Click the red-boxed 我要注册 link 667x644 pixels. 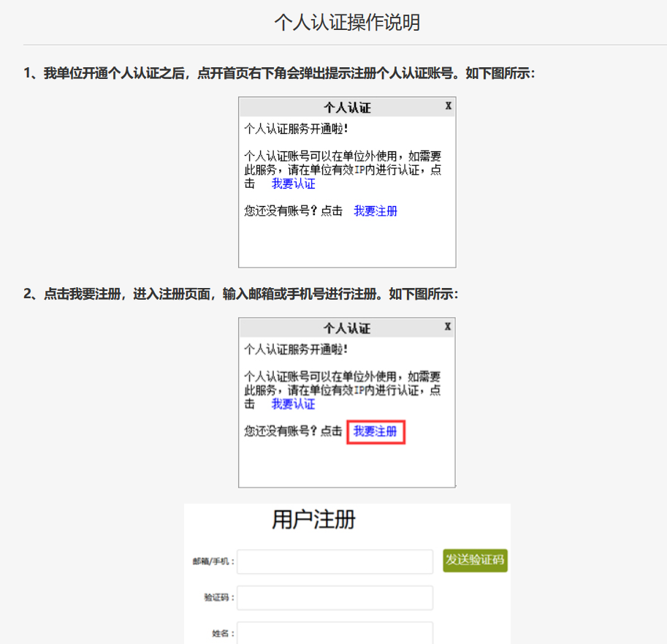tap(376, 432)
